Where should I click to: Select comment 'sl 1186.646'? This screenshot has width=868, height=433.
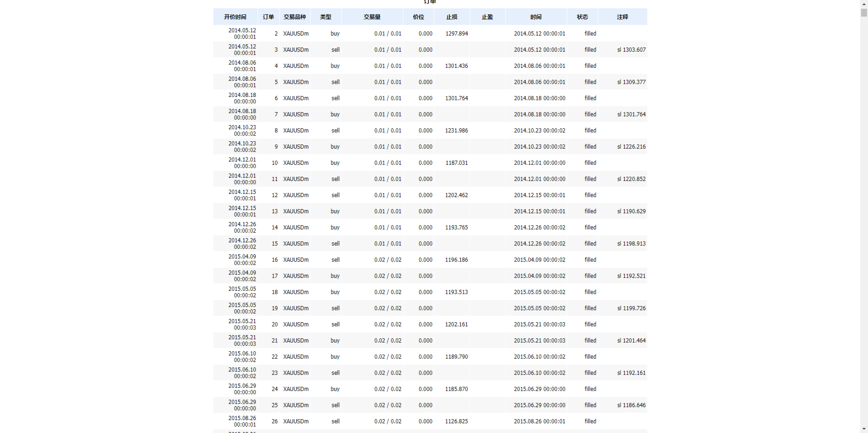[x=632, y=405]
